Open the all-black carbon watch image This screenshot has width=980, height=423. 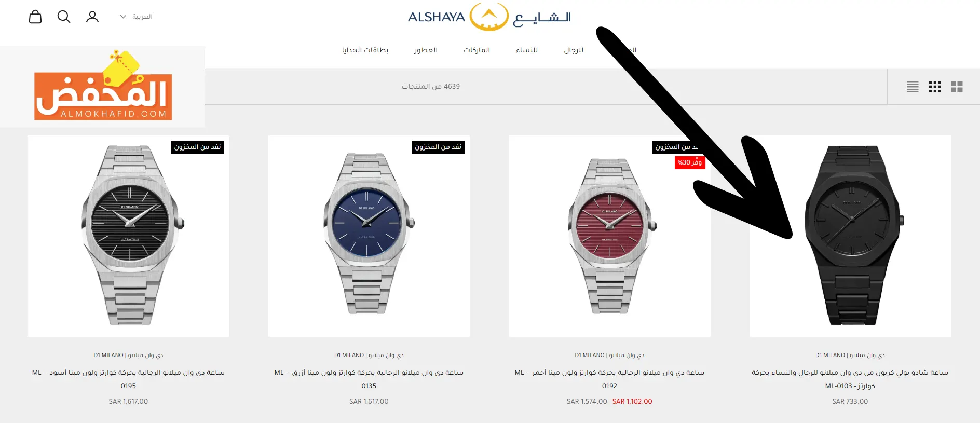850,236
